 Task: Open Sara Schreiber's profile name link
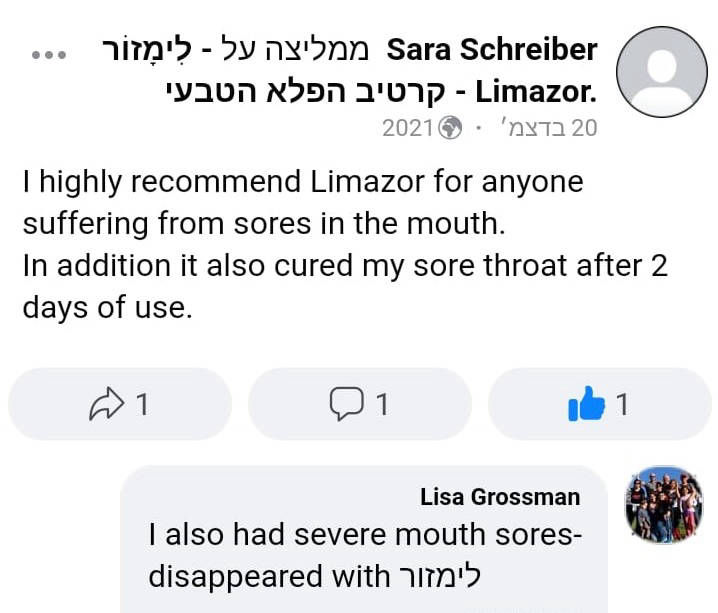(491, 49)
